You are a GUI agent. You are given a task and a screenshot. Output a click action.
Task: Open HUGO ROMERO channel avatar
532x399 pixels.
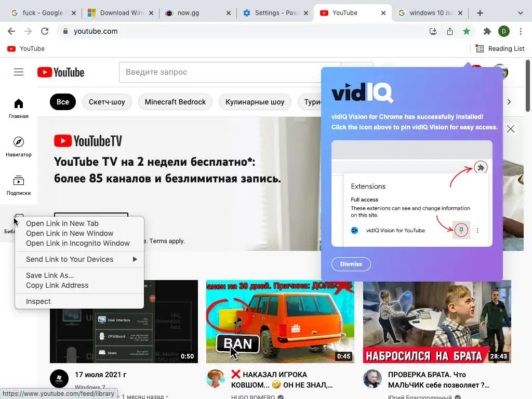pos(216,379)
